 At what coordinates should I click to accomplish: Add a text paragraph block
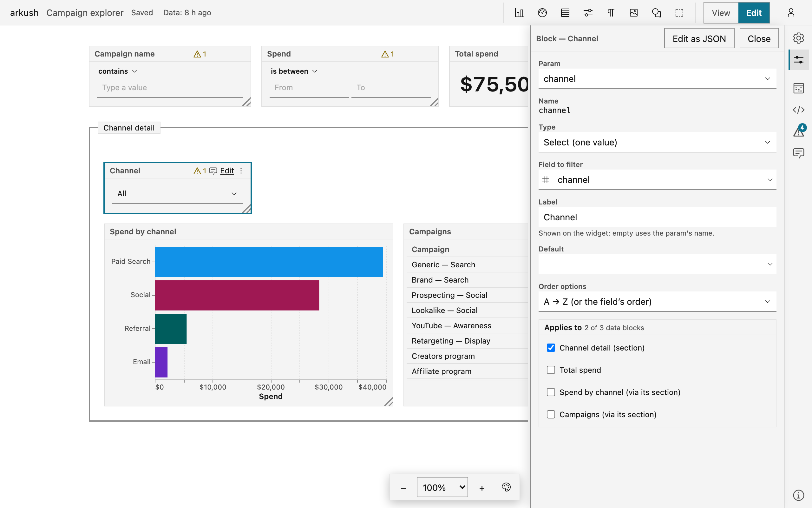click(x=611, y=13)
